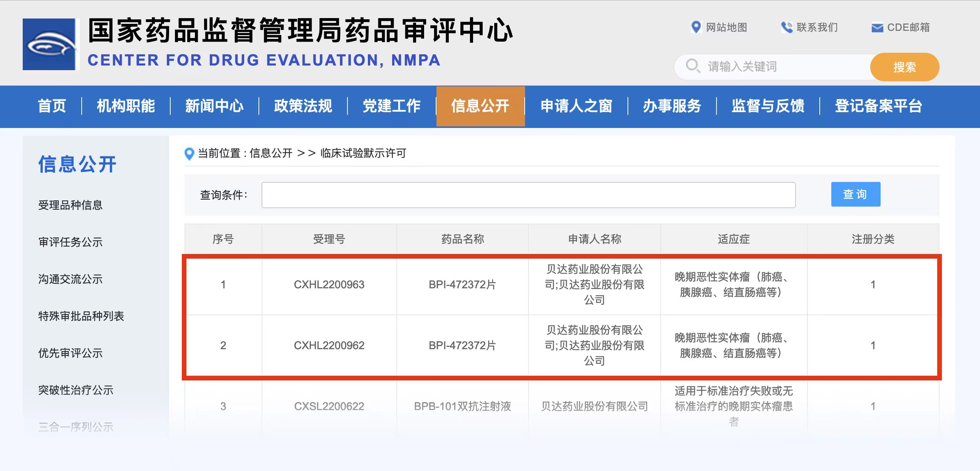Open the 受理品种信息 sidebar link

coord(70,205)
